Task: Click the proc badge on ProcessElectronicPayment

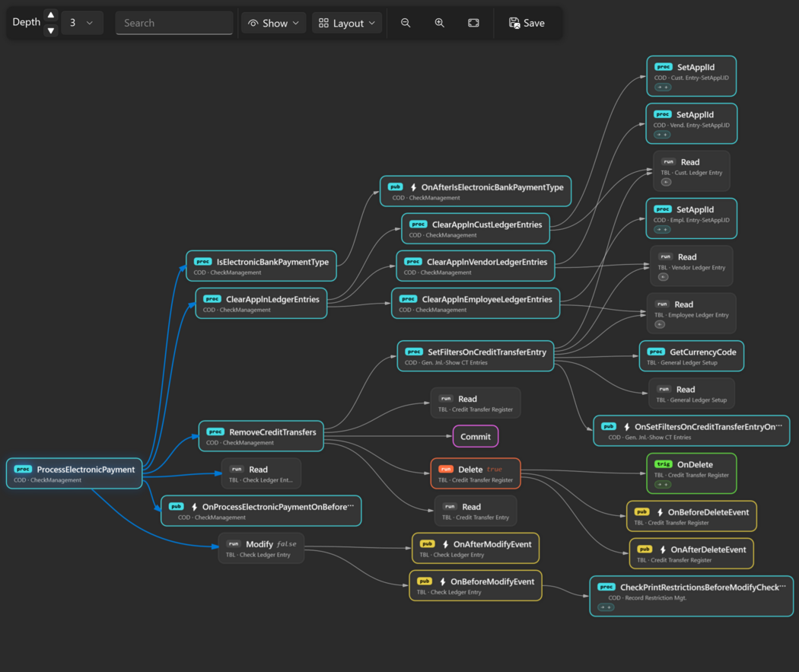Action: (x=23, y=470)
